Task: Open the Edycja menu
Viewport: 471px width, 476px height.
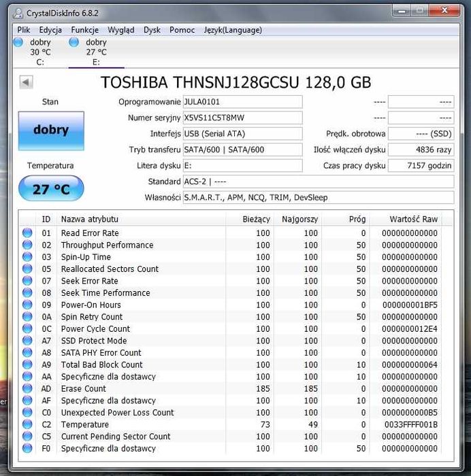Action: coord(50,30)
